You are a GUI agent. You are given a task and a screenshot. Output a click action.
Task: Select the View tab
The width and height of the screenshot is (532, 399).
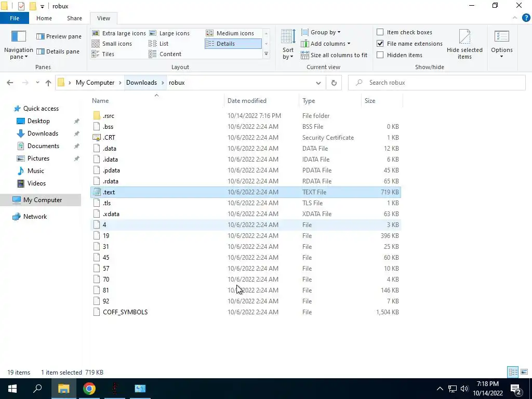103,18
